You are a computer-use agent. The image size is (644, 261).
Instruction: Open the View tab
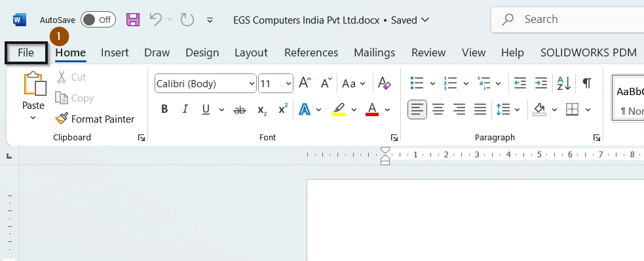pos(474,52)
